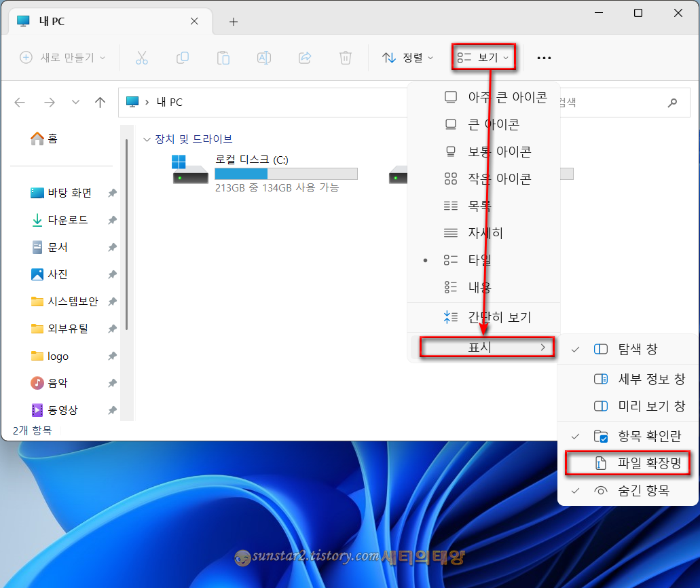The height and width of the screenshot is (588, 700).
Task: Open the back navigation history chevron
Action: coord(75,102)
